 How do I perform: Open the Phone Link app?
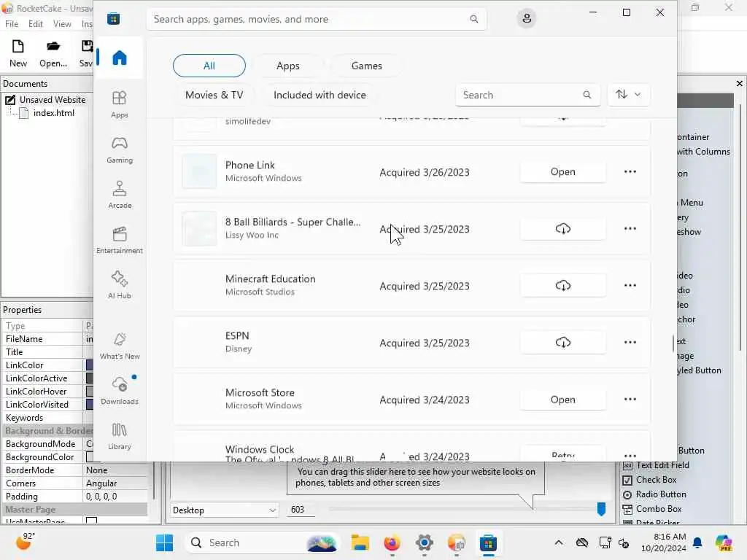tap(563, 172)
